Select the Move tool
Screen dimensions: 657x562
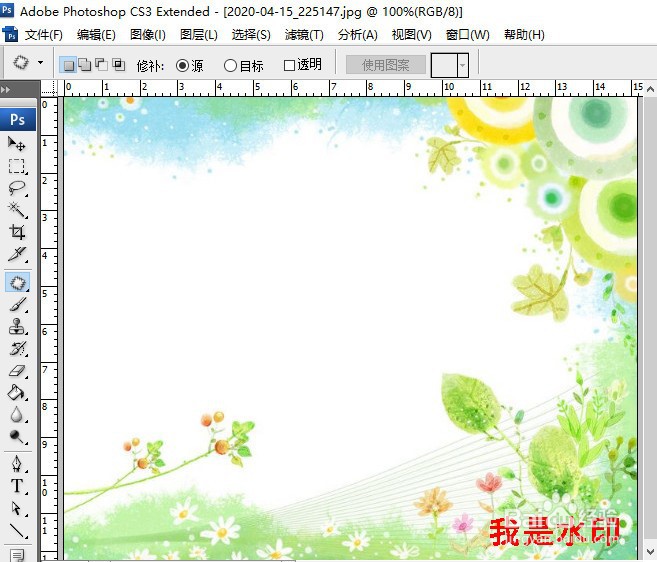[x=17, y=143]
